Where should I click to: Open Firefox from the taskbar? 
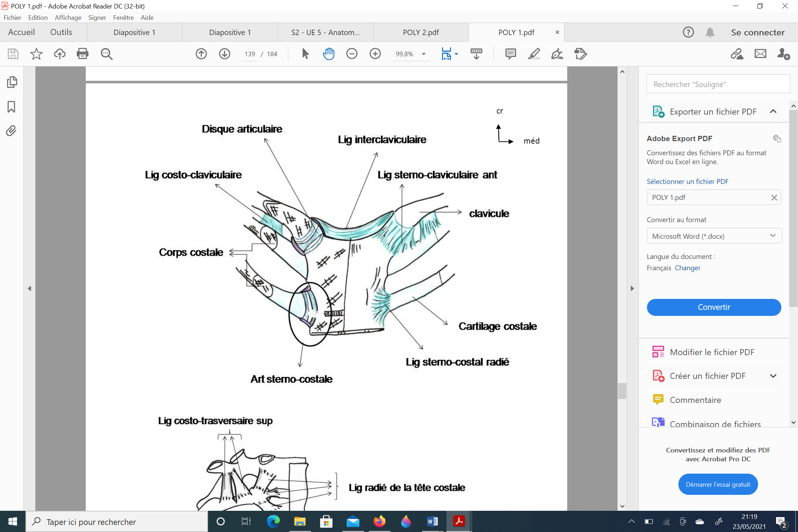coord(379,521)
